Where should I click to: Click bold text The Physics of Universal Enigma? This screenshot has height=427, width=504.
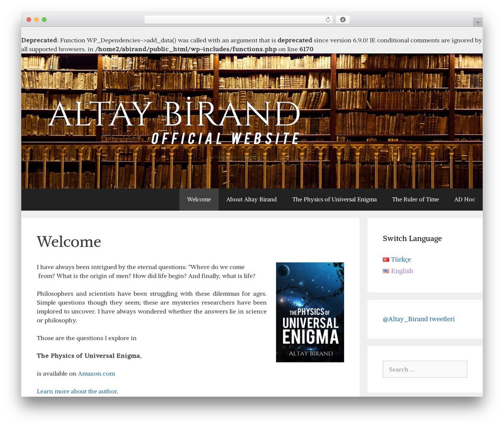88,356
